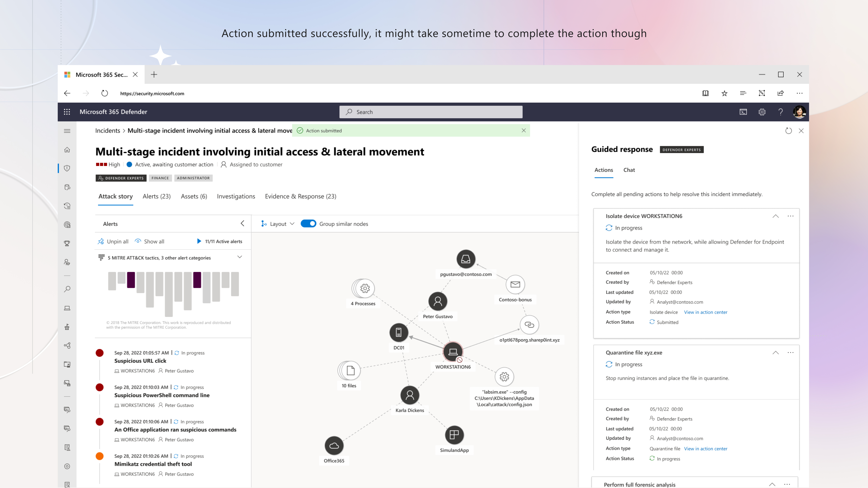Open Incidents shield icon in sidebar
868x488 pixels.
pyautogui.click(x=67, y=168)
